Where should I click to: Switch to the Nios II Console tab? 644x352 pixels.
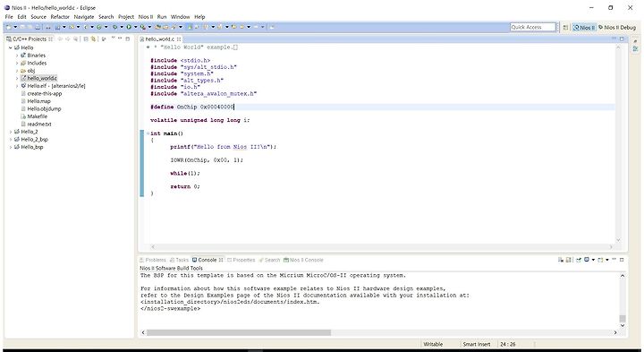click(303, 260)
